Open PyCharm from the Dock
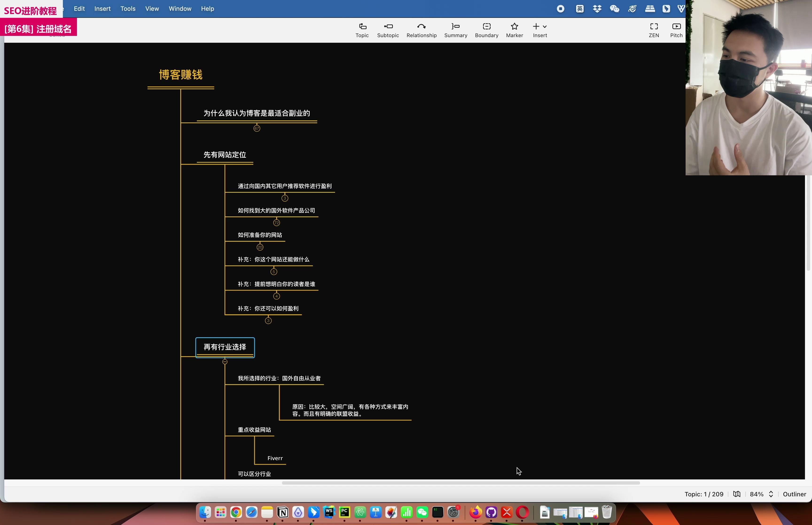This screenshot has width=812, height=525. (344, 512)
